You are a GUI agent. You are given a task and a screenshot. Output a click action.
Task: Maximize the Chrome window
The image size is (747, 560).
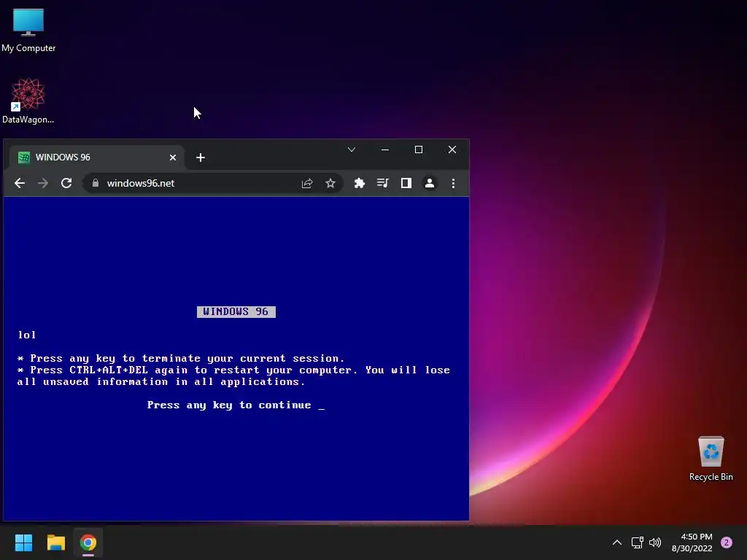[x=419, y=149]
